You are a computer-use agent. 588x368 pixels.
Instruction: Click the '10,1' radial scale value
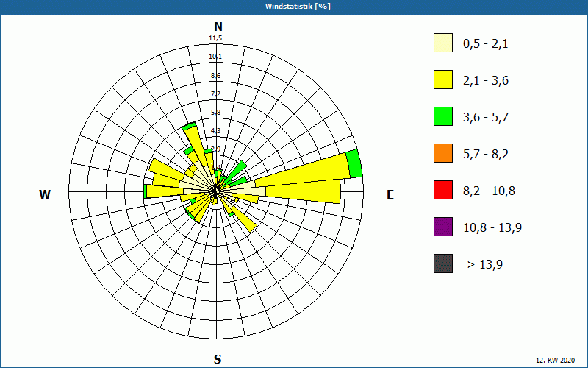(x=215, y=57)
